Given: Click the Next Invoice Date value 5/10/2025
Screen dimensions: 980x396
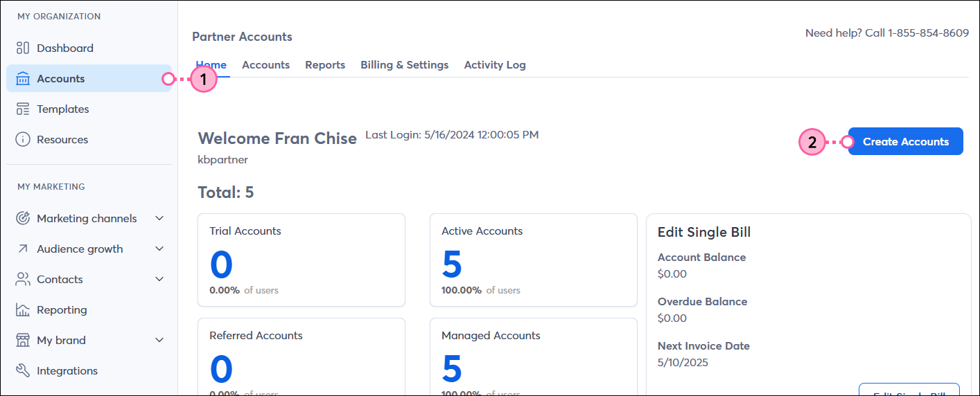Looking at the screenshot, I should pos(683,362).
